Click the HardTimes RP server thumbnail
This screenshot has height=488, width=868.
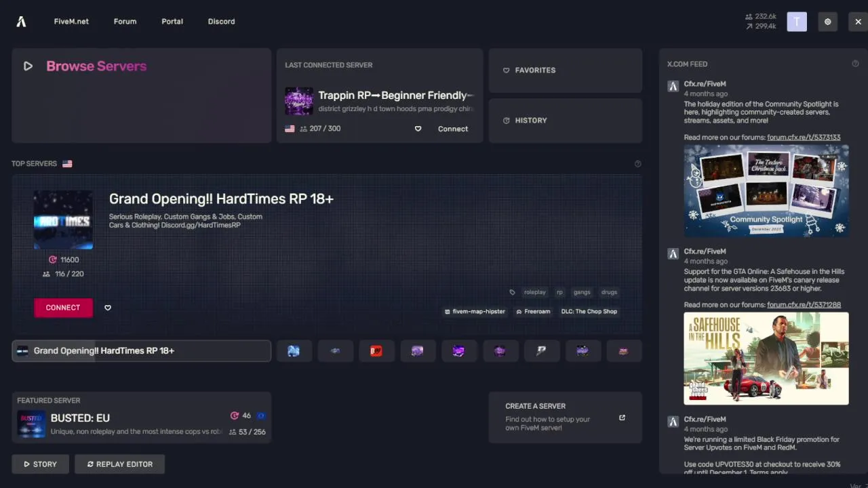pyautogui.click(x=63, y=220)
